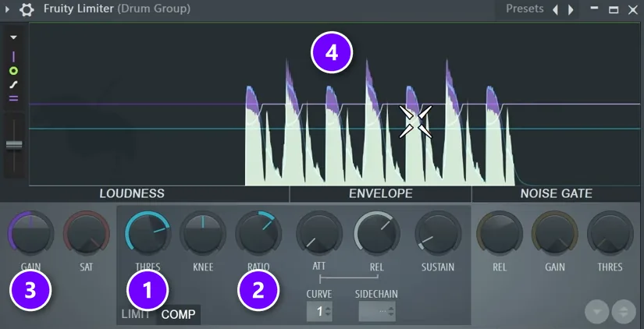Click the KNEE knob

click(203, 233)
